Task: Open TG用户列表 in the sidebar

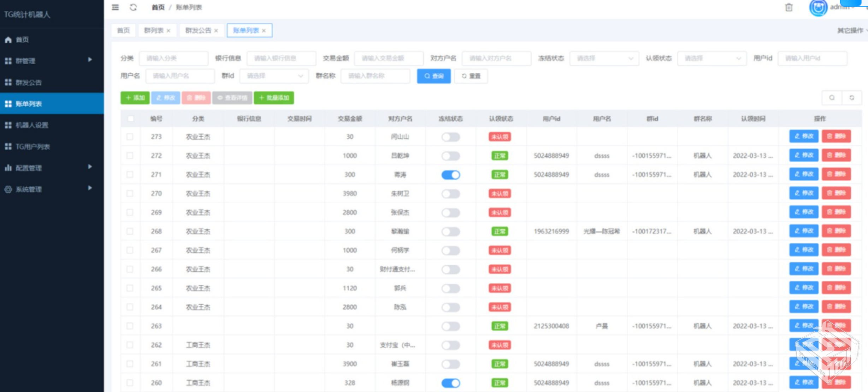Action: coord(33,146)
